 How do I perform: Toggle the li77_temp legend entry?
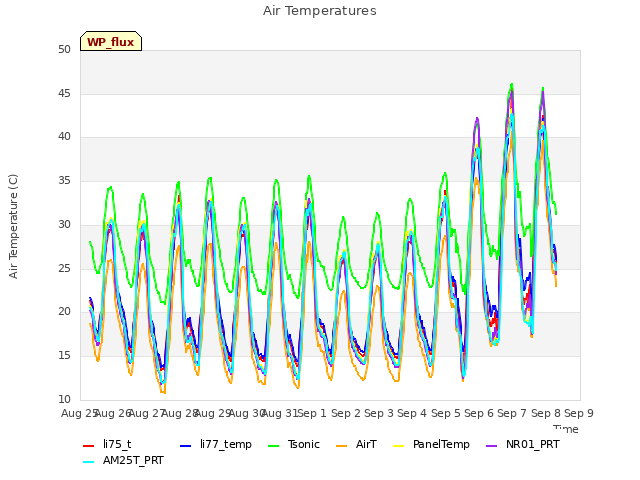point(216,444)
